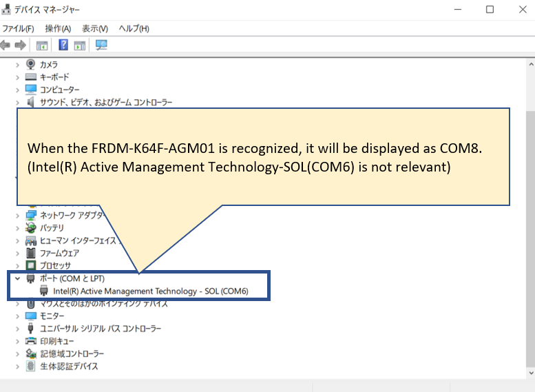Click the action pane toolbar icon
535x392 pixels.
click(x=80, y=45)
